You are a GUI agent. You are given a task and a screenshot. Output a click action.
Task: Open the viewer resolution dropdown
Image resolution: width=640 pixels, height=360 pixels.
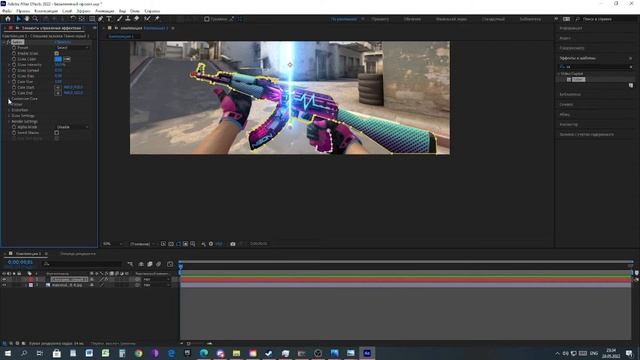142,244
